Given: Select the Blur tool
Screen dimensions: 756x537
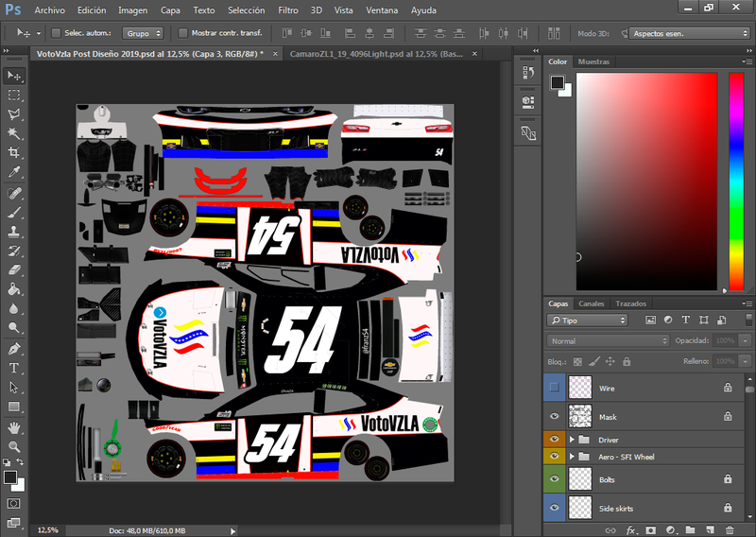Looking at the screenshot, I should (x=14, y=308).
